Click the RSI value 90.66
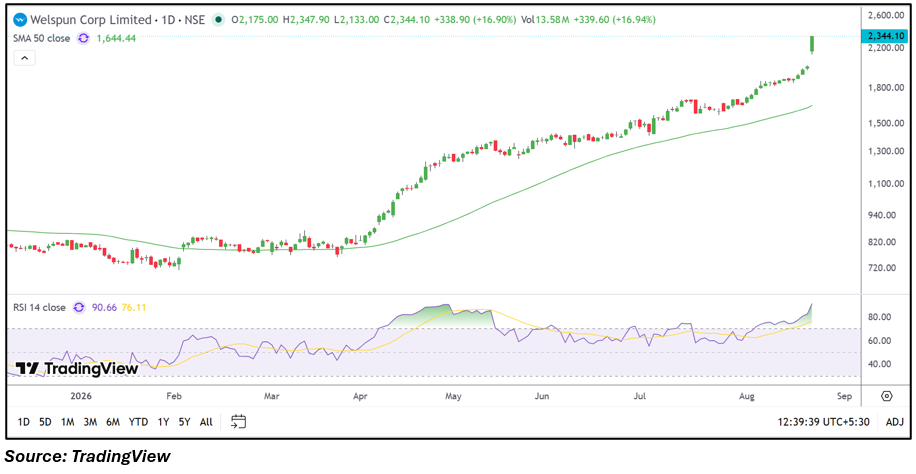 [103, 307]
